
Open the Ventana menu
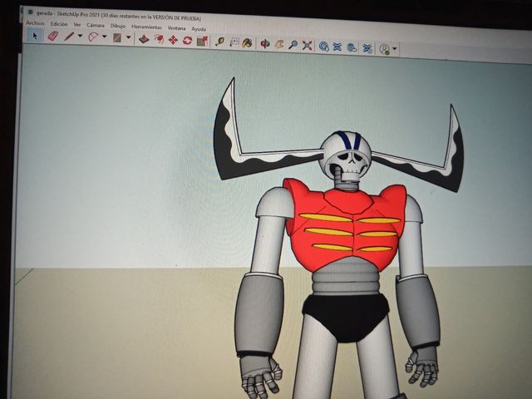tap(177, 28)
